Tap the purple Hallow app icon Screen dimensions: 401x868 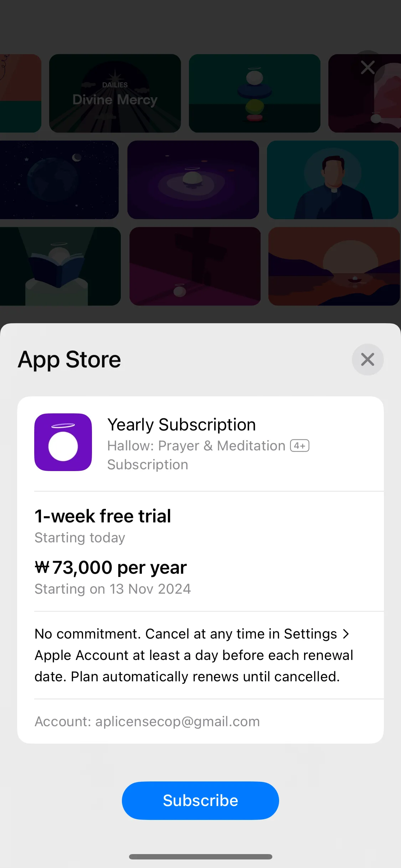[x=63, y=442]
